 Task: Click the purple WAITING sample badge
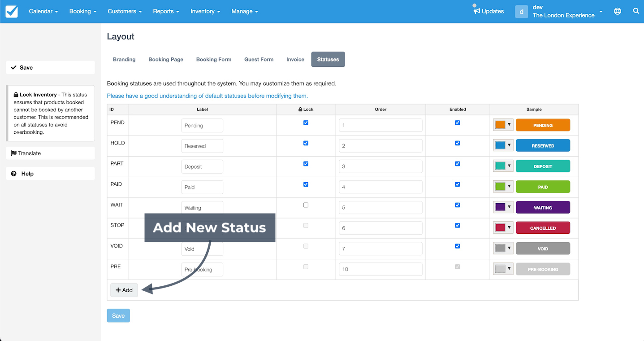pos(543,207)
